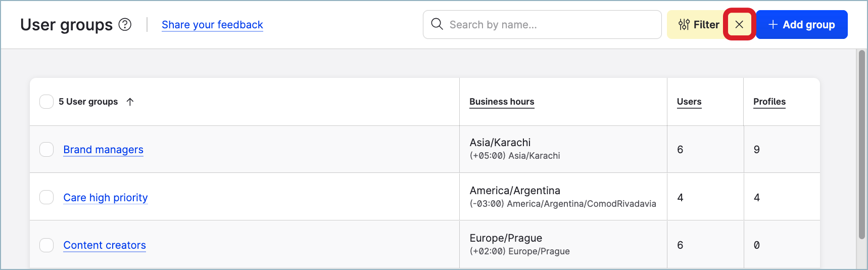Image resolution: width=868 pixels, height=270 pixels.
Task: Sort by Business hours column
Action: click(502, 102)
